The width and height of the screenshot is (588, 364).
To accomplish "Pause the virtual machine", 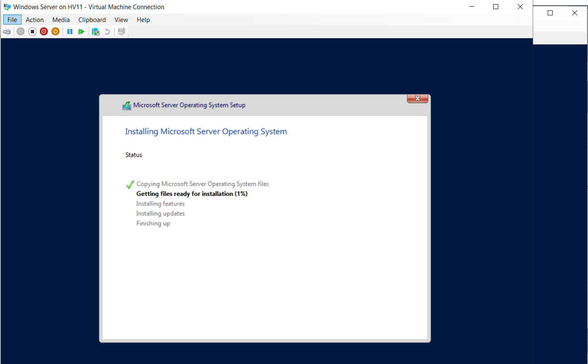I will click(70, 32).
